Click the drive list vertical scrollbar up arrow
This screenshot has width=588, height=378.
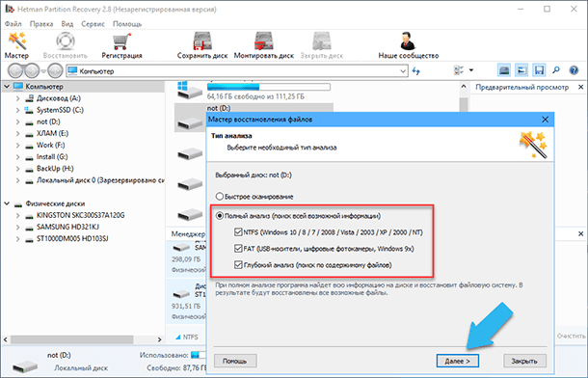(464, 86)
